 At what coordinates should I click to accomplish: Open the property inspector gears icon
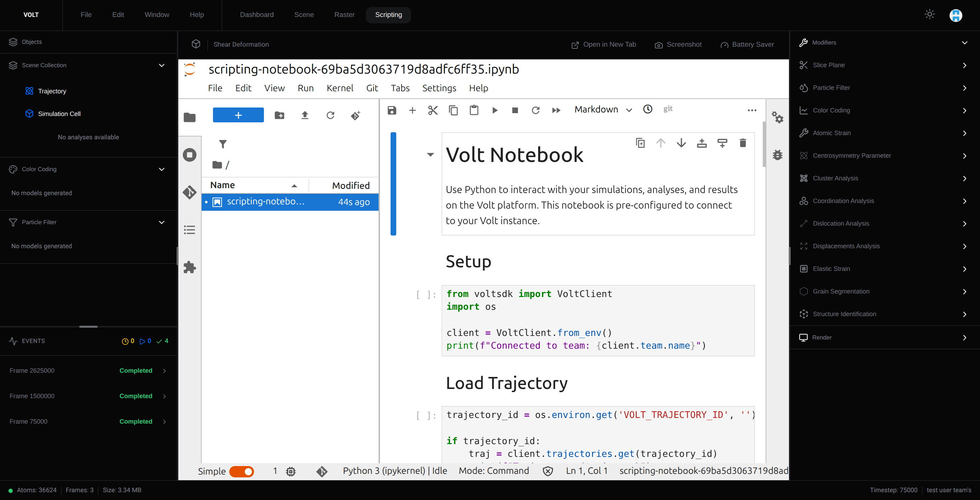point(778,117)
